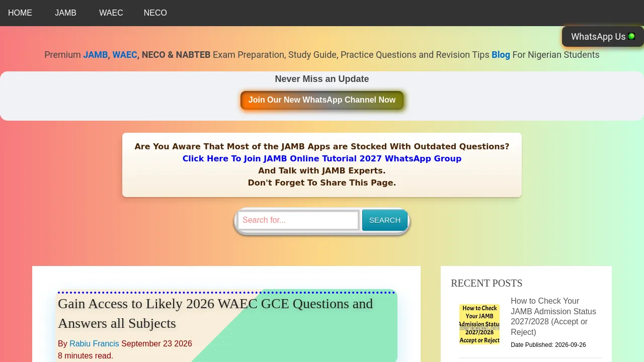Image resolution: width=644 pixels, height=362 pixels.
Task: Click 'Don't Forget To Share This Page.' text
Action: [322, 183]
